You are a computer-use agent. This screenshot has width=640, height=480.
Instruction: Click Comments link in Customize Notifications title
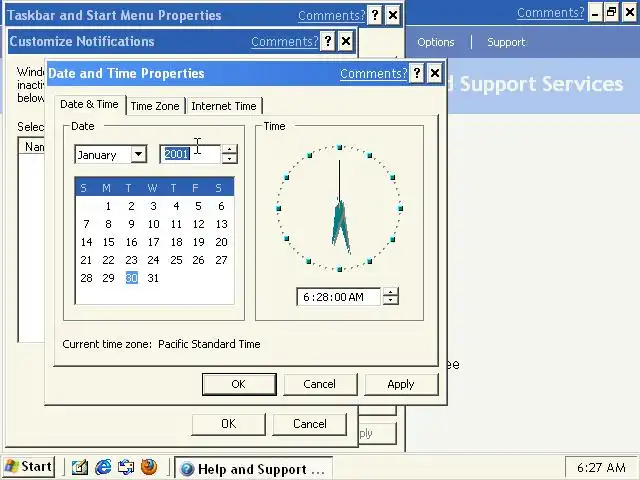284,41
